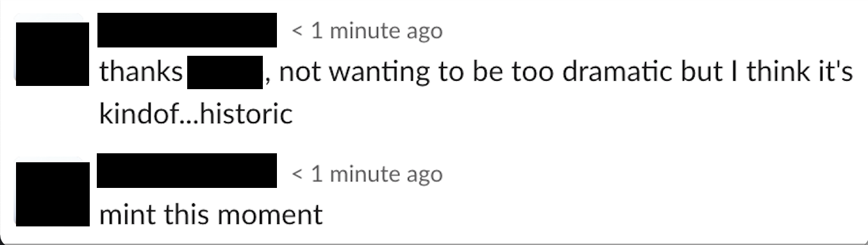Open the avatar beside the 'thanks' message

pos(52,54)
